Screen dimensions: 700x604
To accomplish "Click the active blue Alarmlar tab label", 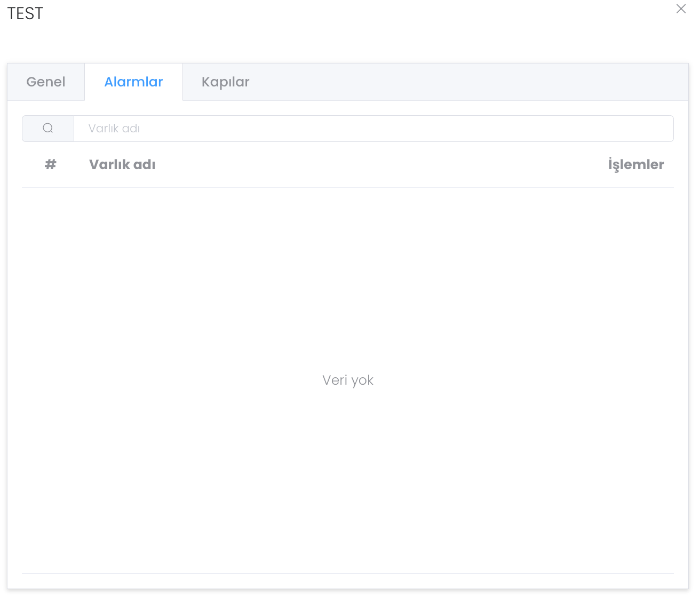I will point(133,82).
